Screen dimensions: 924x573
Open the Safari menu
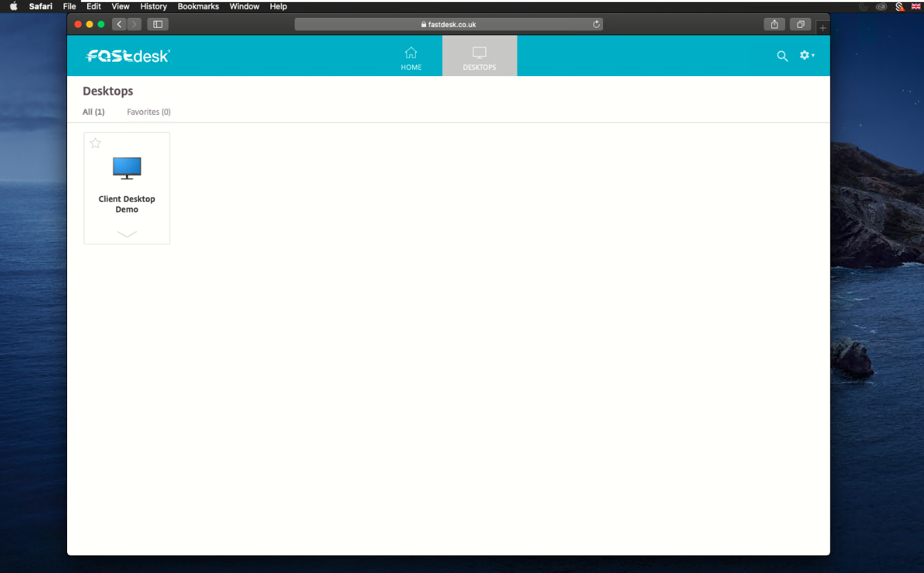[x=41, y=6]
